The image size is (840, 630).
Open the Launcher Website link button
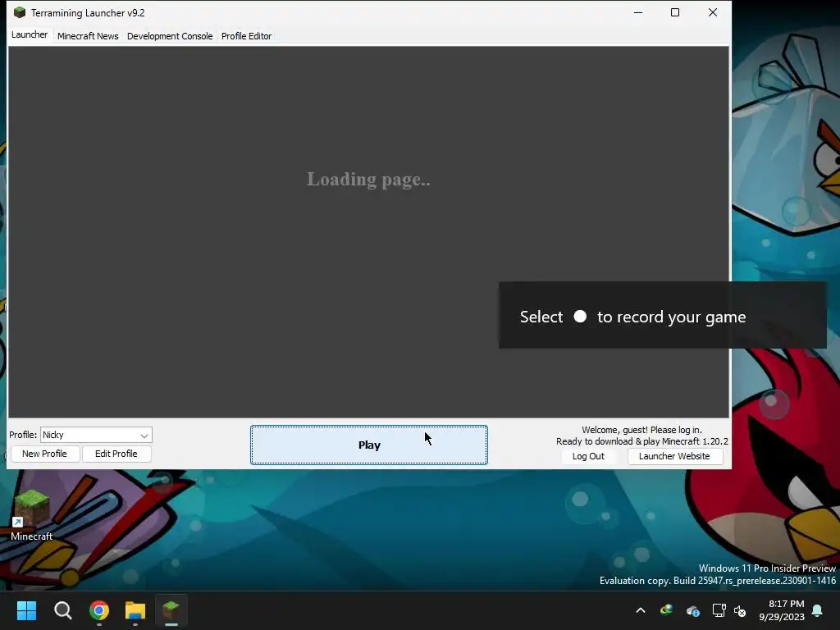[674, 456]
